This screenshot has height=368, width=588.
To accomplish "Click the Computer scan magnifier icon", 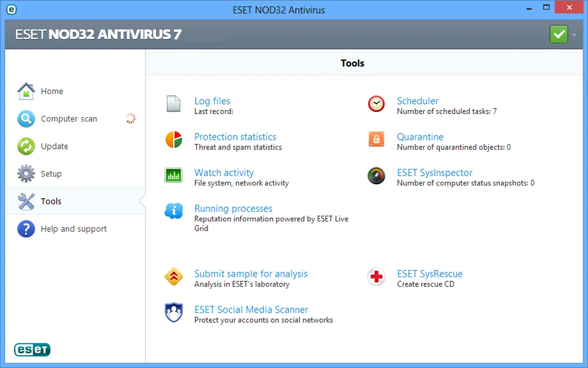I will (x=26, y=119).
